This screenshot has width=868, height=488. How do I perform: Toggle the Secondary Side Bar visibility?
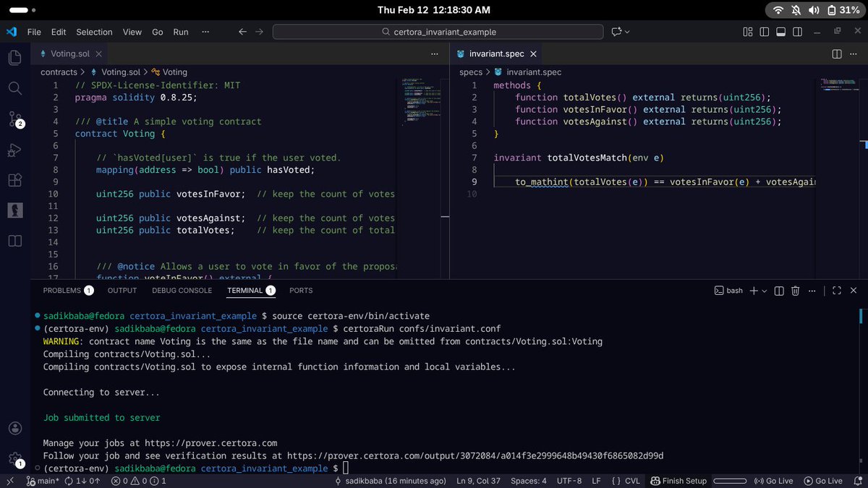[x=798, y=32]
